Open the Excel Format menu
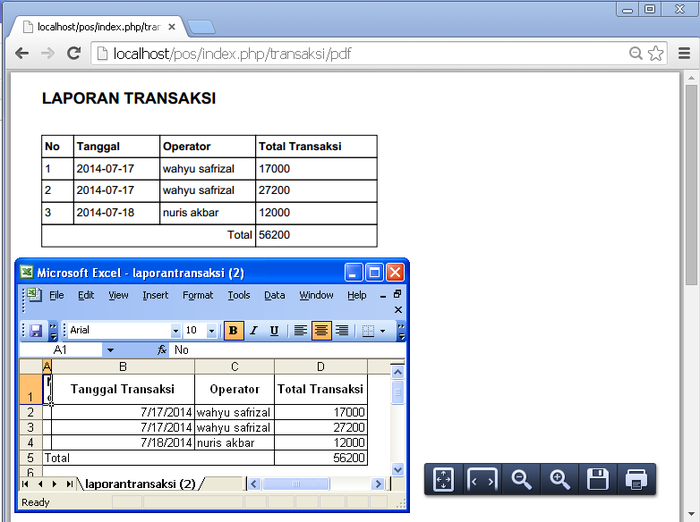Screen dimensions: 700x522 pyautogui.click(x=198, y=295)
